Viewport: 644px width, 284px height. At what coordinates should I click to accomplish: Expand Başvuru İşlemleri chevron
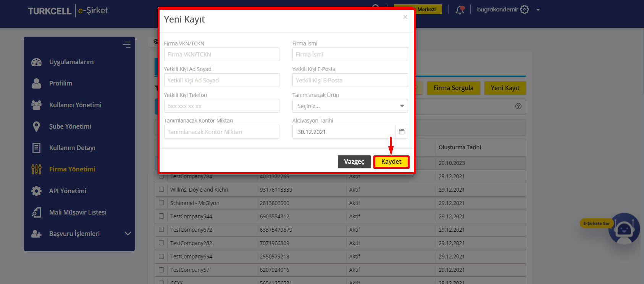pyautogui.click(x=128, y=234)
